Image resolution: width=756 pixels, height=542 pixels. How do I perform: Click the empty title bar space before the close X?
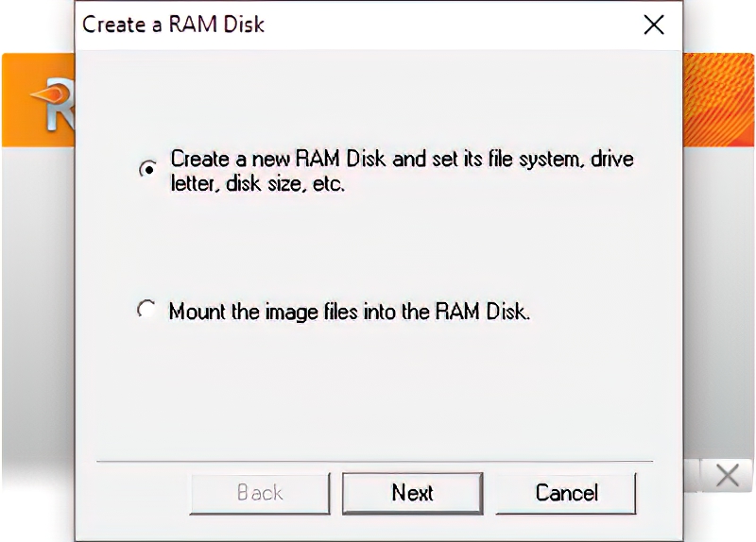(452, 25)
